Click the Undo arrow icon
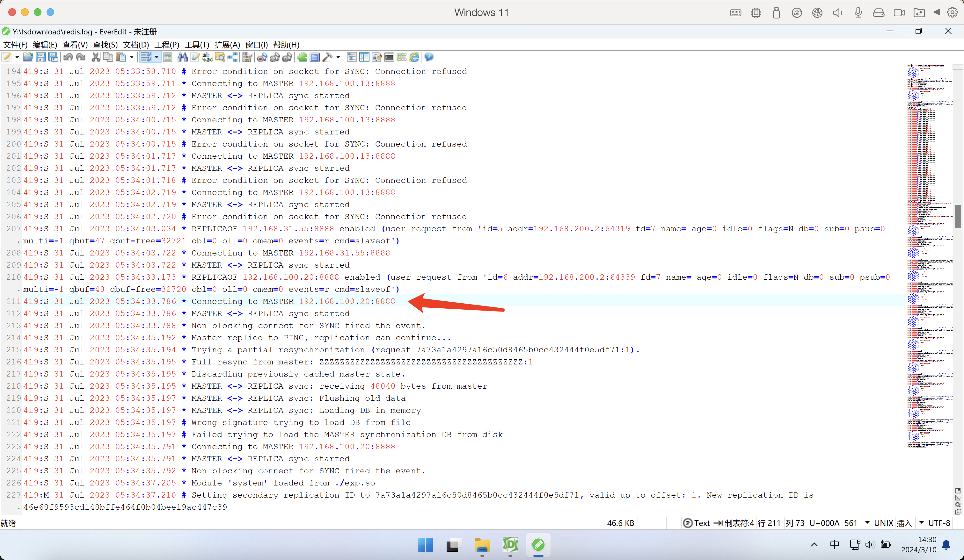Screen dimensions: 964x560 (x=68, y=57)
